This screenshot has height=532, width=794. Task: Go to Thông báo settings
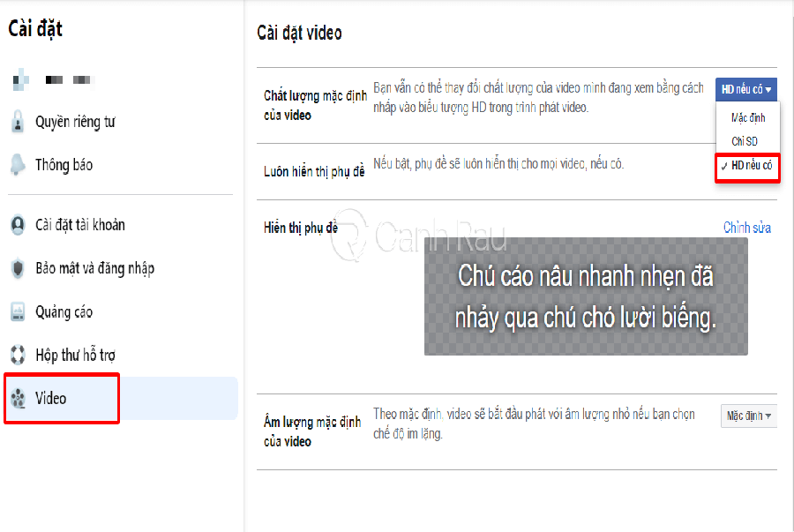(64, 165)
